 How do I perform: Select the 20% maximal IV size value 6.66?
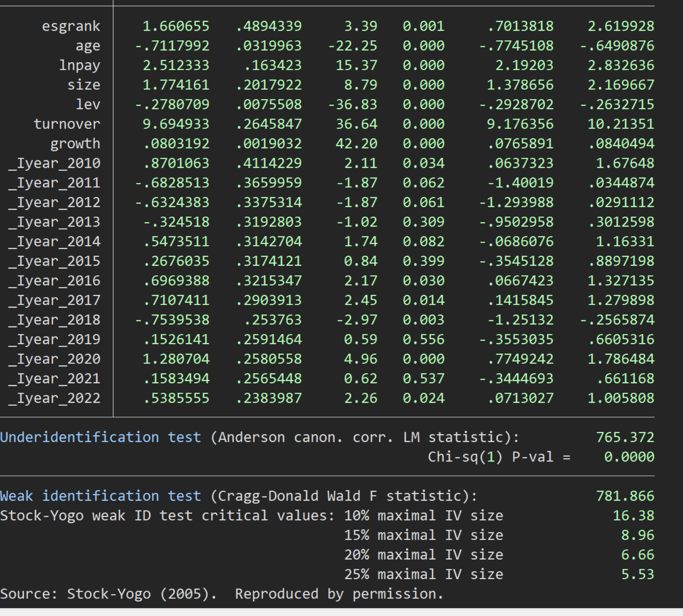click(x=638, y=555)
